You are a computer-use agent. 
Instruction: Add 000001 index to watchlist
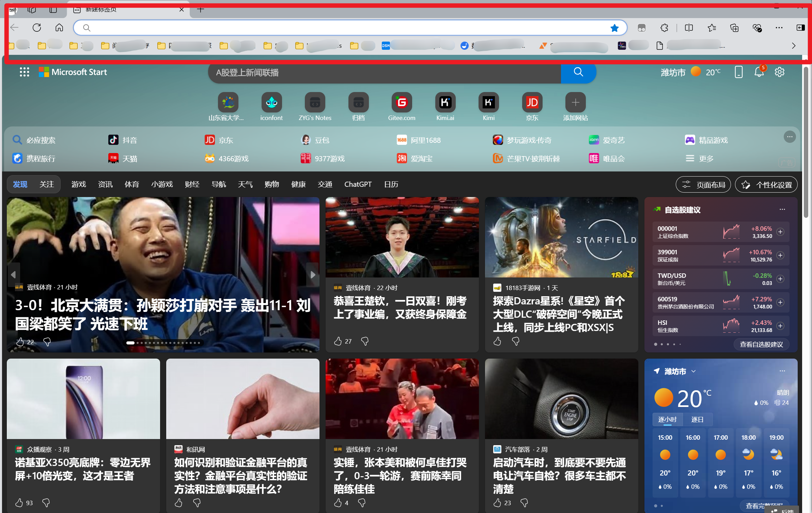pyautogui.click(x=780, y=232)
